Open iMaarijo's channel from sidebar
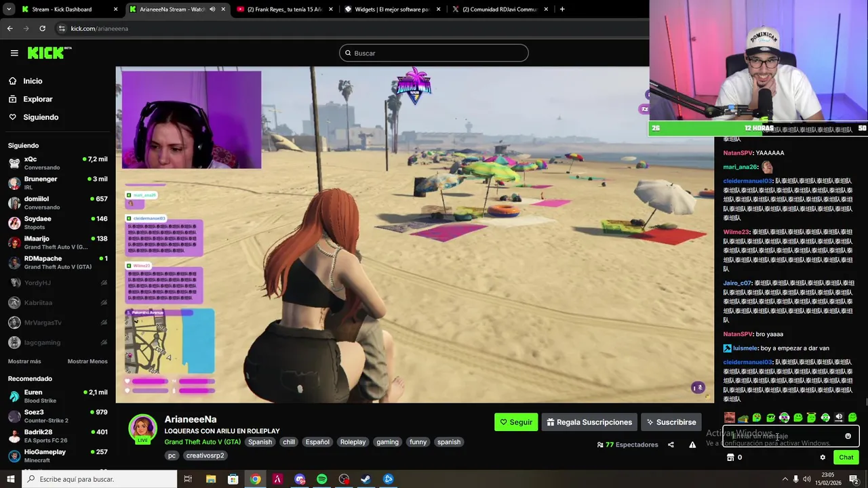This screenshot has width=868, height=488. coord(58,242)
